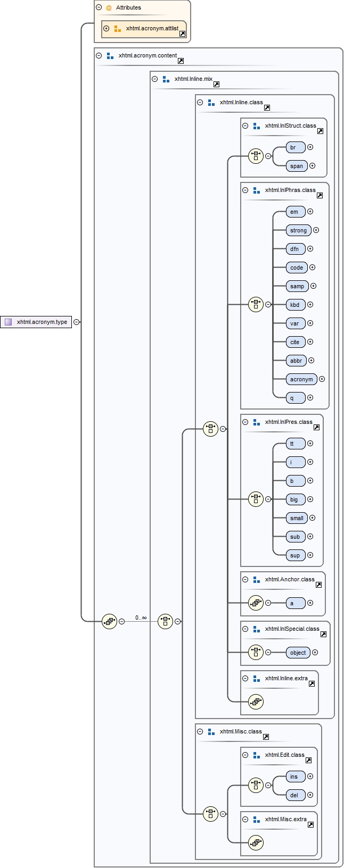Select the big element node
Image resolution: width=344 pixels, height=868 pixels.
[296, 499]
